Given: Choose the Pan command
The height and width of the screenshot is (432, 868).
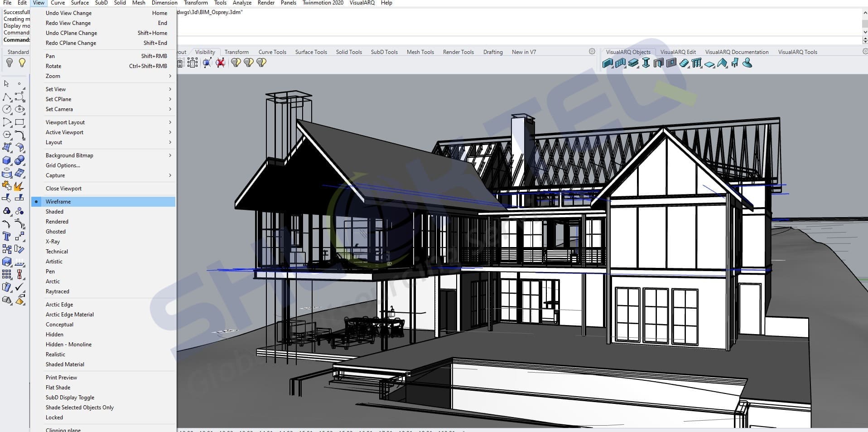Looking at the screenshot, I should (103, 56).
